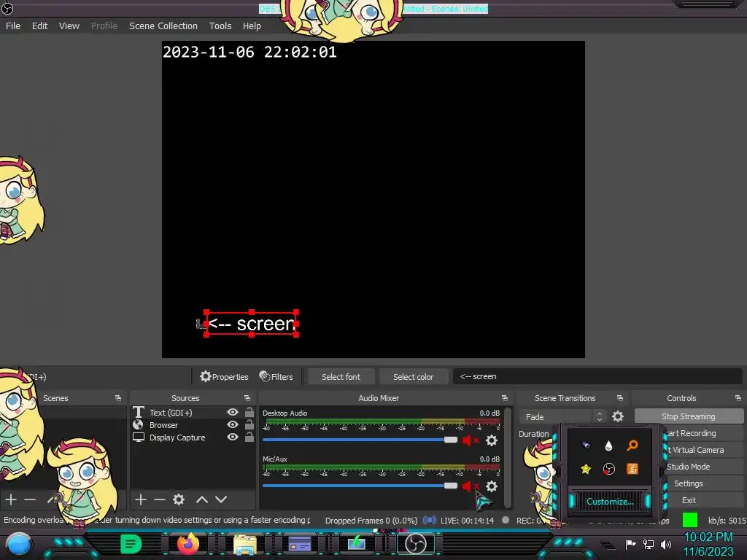This screenshot has height=560, width=747.
Task: Hide the Text (GDI+) source with eye icon
Action: [x=233, y=413]
